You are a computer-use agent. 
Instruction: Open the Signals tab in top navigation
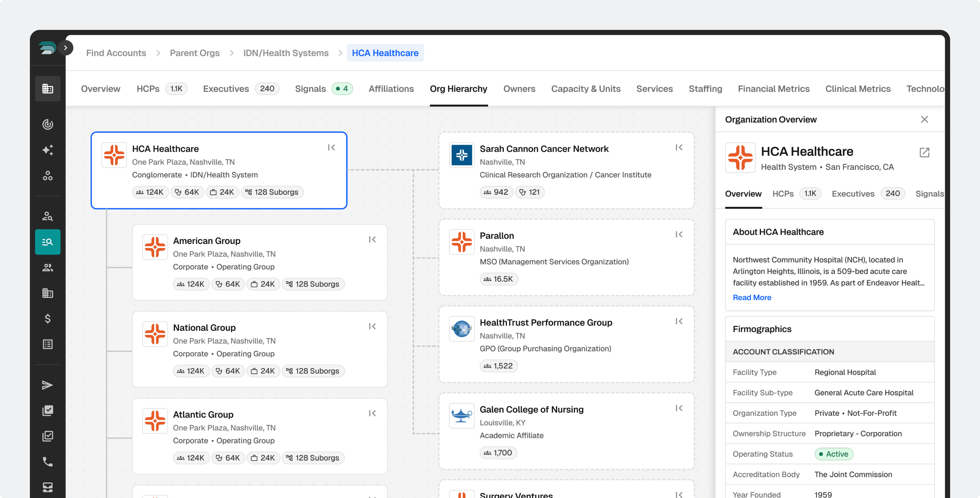pyautogui.click(x=324, y=89)
